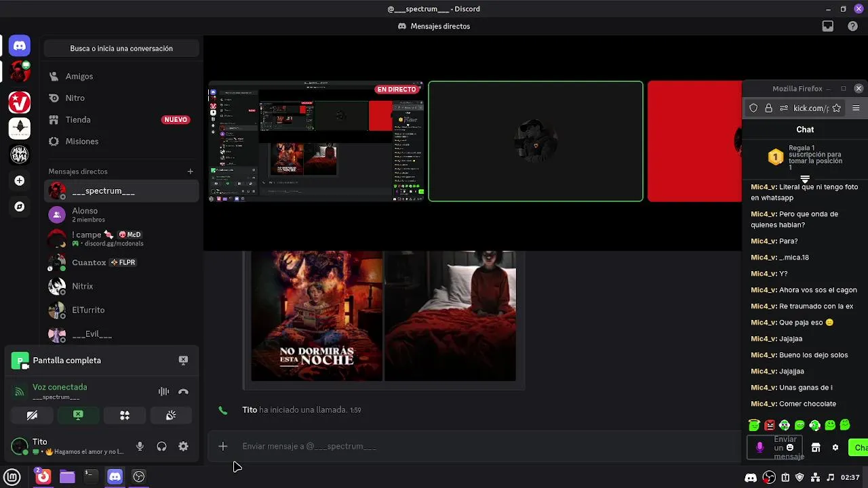Viewport: 868px width, 488px height.
Task: Open the EN DIRECTO stream thumbnail
Action: (x=317, y=142)
